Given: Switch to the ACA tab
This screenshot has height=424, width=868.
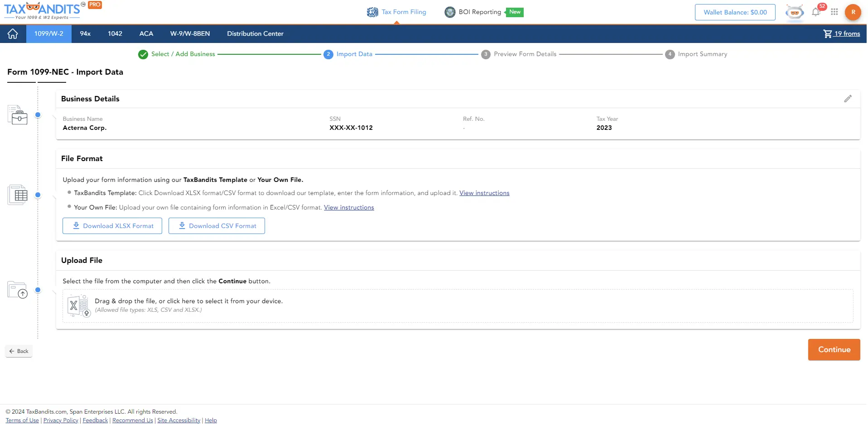Looking at the screenshot, I should (146, 33).
